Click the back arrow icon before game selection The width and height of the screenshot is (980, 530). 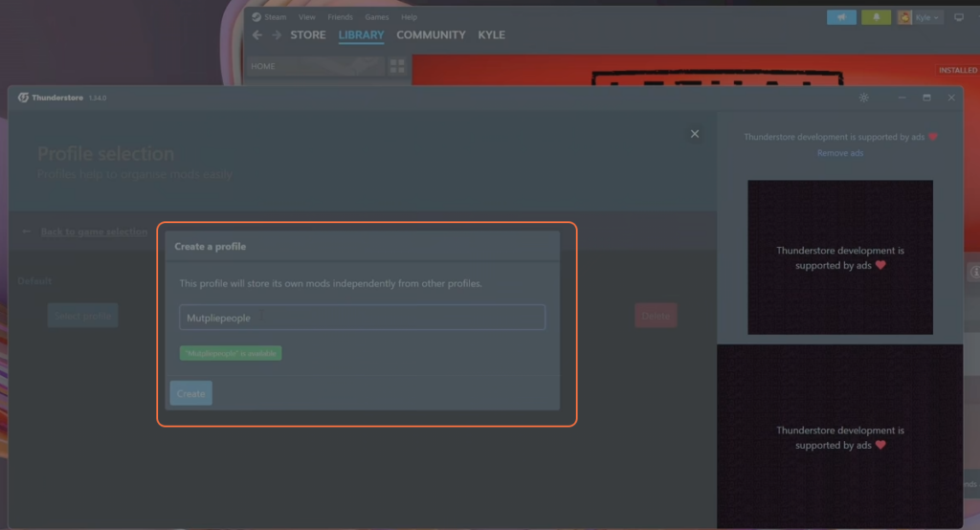click(x=26, y=232)
